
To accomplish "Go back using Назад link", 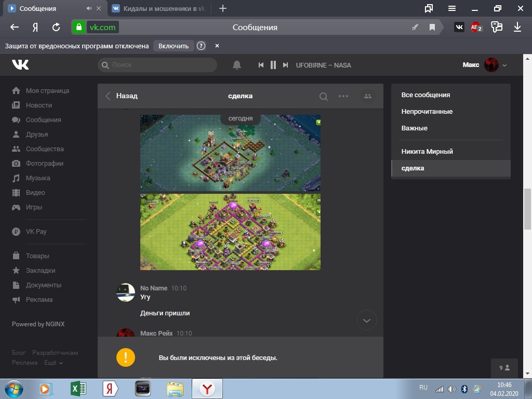I will (122, 96).
